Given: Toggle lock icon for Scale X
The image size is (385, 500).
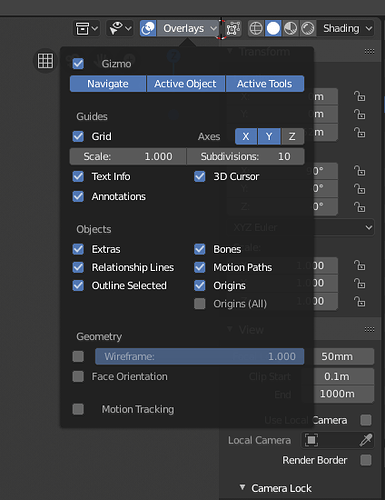Looking at the screenshot, I should coord(359,265).
